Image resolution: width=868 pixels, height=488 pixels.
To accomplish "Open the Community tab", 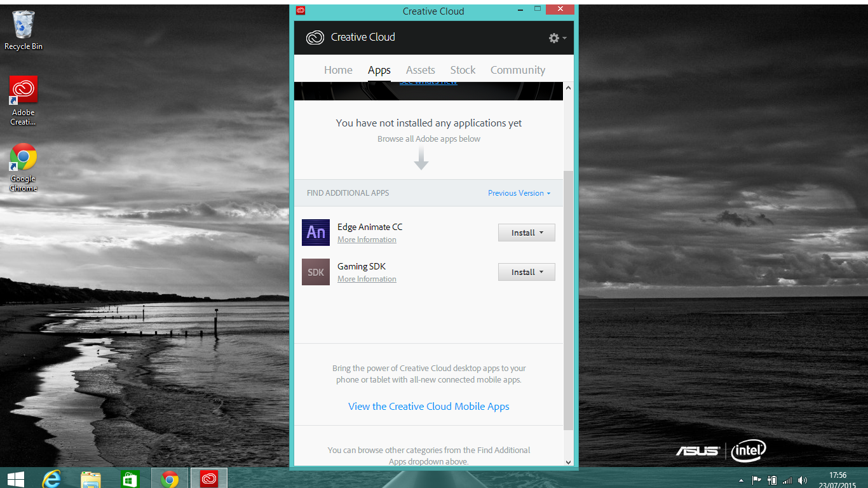I will (517, 70).
